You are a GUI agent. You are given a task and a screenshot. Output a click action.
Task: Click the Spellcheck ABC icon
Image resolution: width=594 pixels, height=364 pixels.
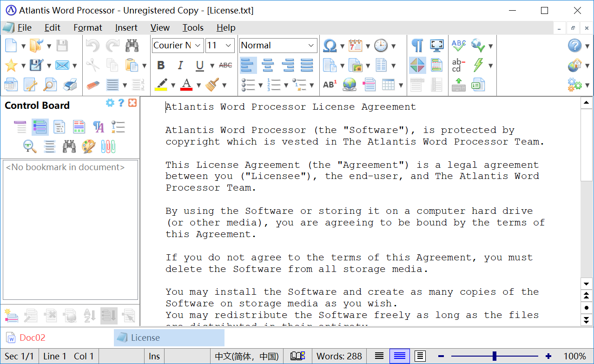point(459,46)
